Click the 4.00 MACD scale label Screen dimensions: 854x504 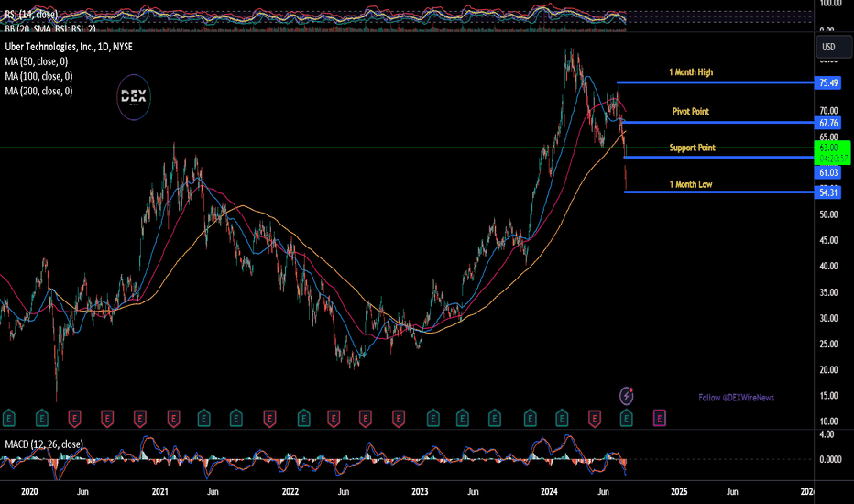click(827, 434)
